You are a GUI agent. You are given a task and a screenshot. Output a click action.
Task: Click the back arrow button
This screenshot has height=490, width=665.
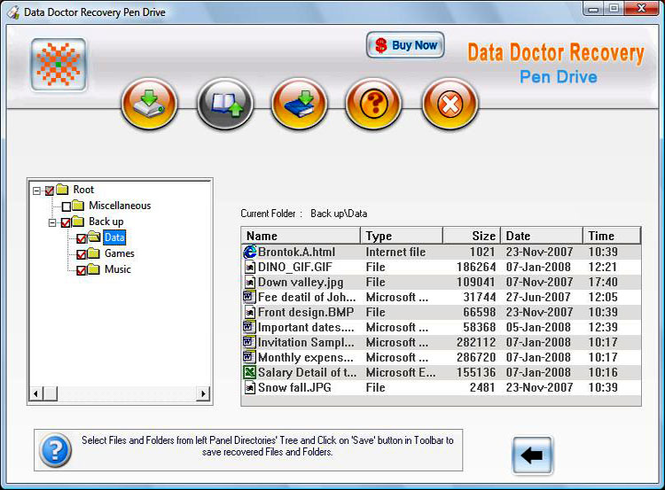click(532, 455)
